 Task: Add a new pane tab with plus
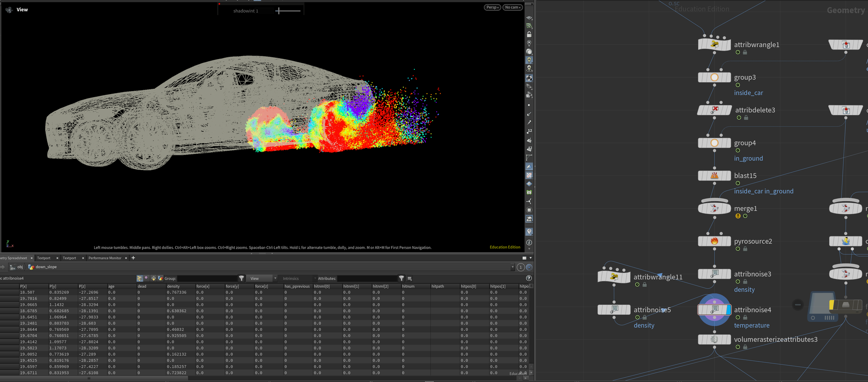(x=133, y=258)
